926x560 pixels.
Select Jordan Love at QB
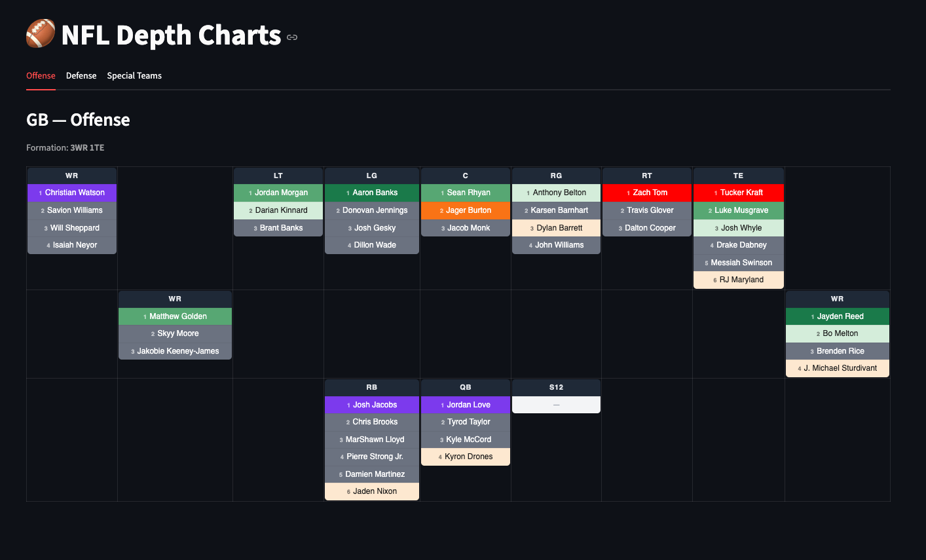point(466,405)
